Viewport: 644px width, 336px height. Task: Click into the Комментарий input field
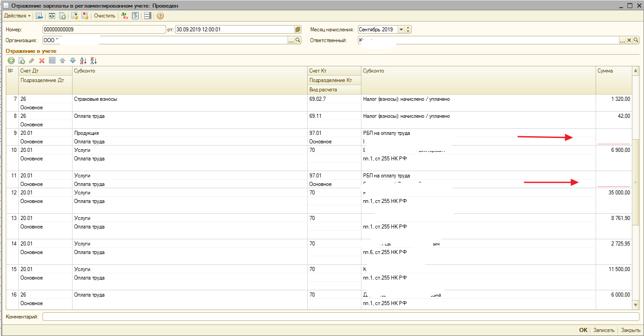(x=340, y=317)
